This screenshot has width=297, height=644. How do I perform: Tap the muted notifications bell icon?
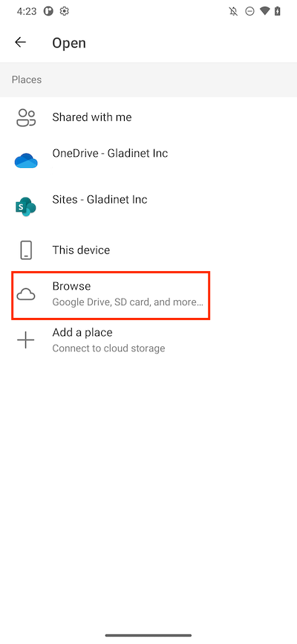click(233, 11)
